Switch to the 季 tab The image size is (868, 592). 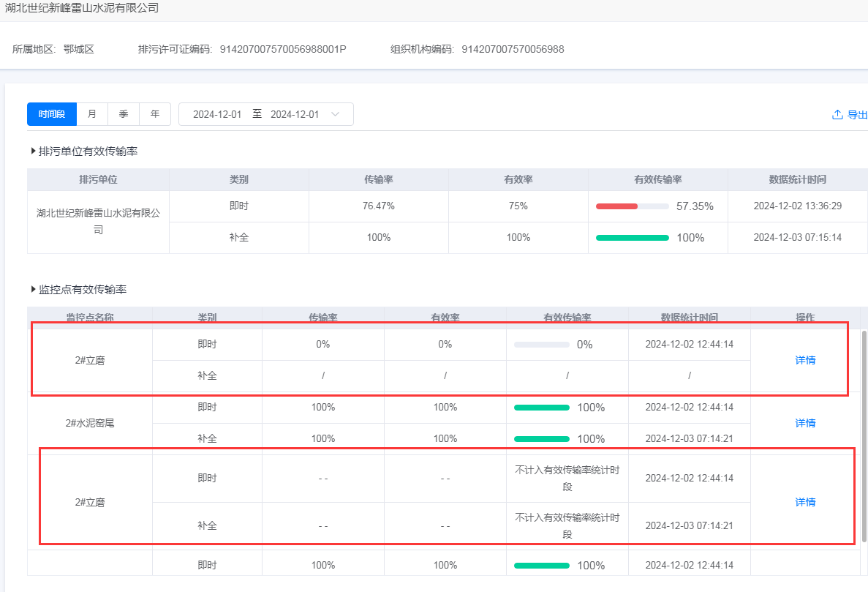pyautogui.click(x=124, y=114)
